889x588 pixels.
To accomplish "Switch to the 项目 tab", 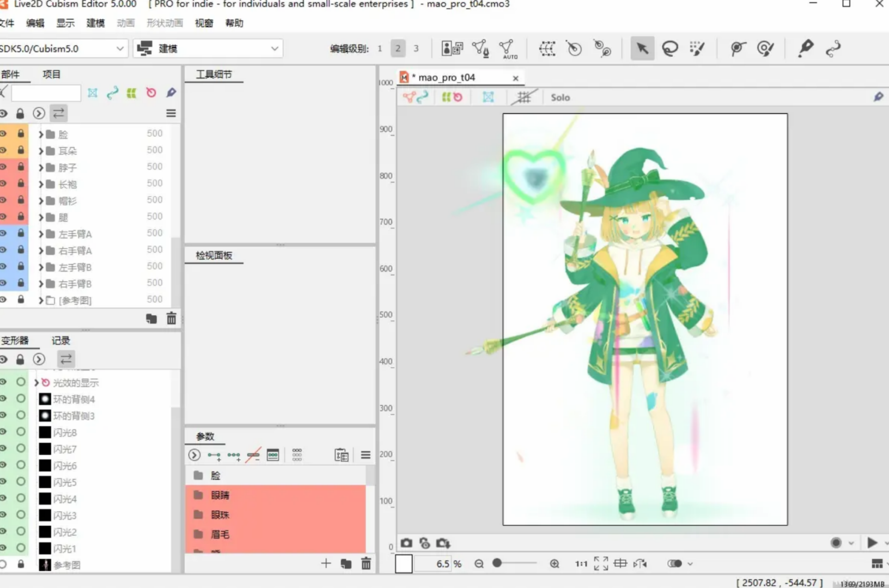I will click(x=52, y=74).
